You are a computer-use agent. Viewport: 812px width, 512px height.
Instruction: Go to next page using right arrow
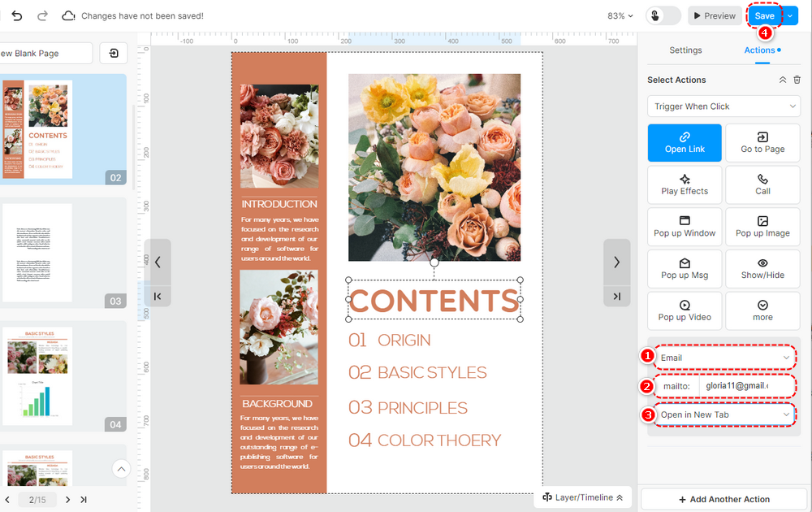click(616, 263)
